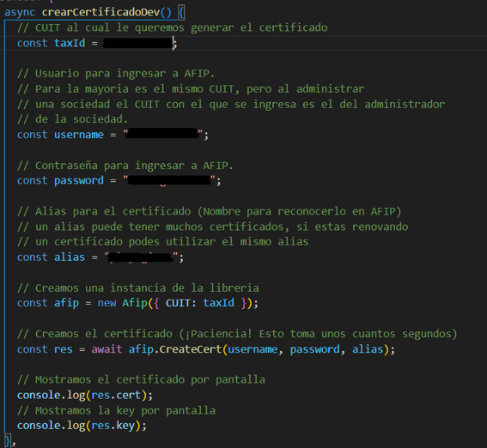Click the redacted password string value
Screen dimensions: 487x448
click(x=169, y=180)
